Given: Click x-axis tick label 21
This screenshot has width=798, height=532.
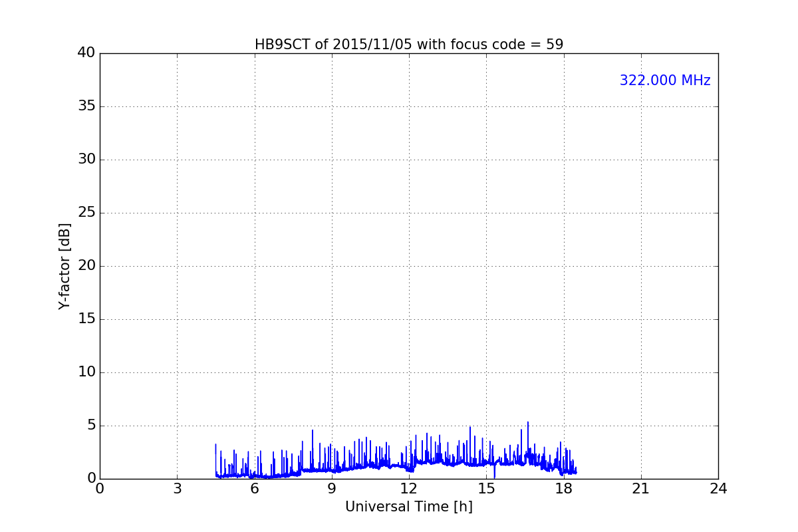Looking at the screenshot, I should pyautogui.click(x=641, y=489).
